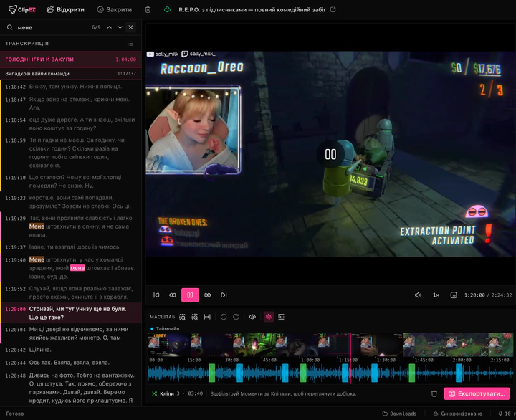Select line 'Що сталося? Чому всі мої хлопці'
Viewport: 516px width, 420px height.
pos(71,181)
